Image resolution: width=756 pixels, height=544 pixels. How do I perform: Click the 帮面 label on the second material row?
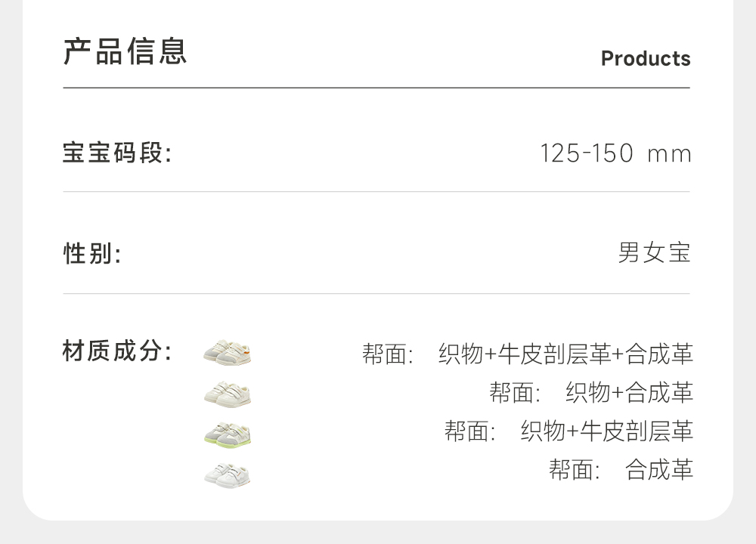pos(514,393)
